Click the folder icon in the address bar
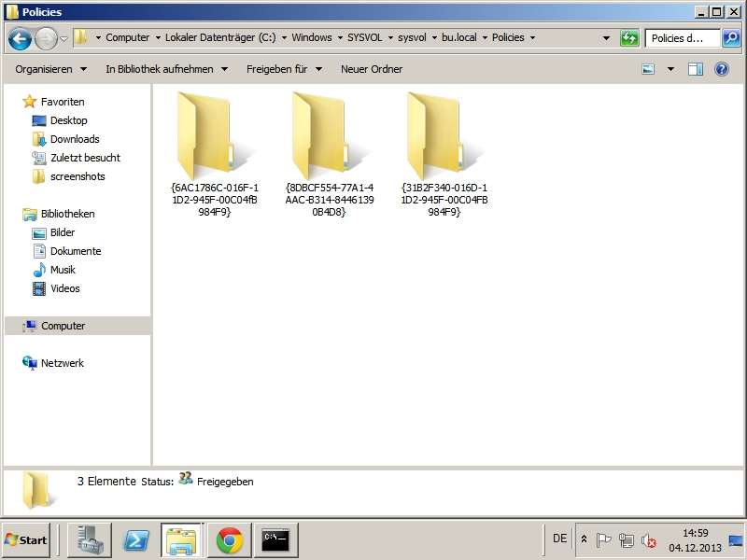The image size is (747, 560). coord(81,37)
